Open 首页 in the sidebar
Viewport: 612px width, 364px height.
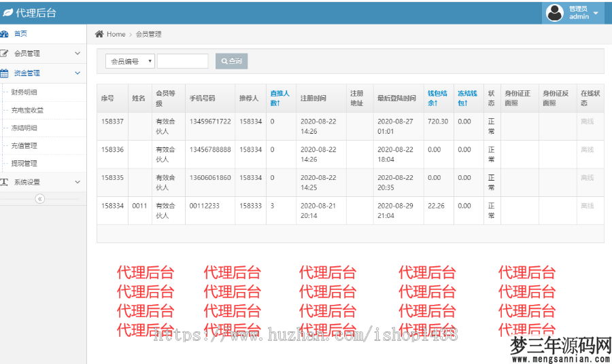pos(20,34)
